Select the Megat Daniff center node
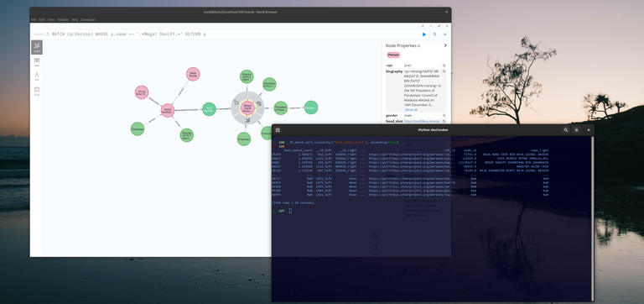Screen dimensions: 644x304 pos(247,108)
